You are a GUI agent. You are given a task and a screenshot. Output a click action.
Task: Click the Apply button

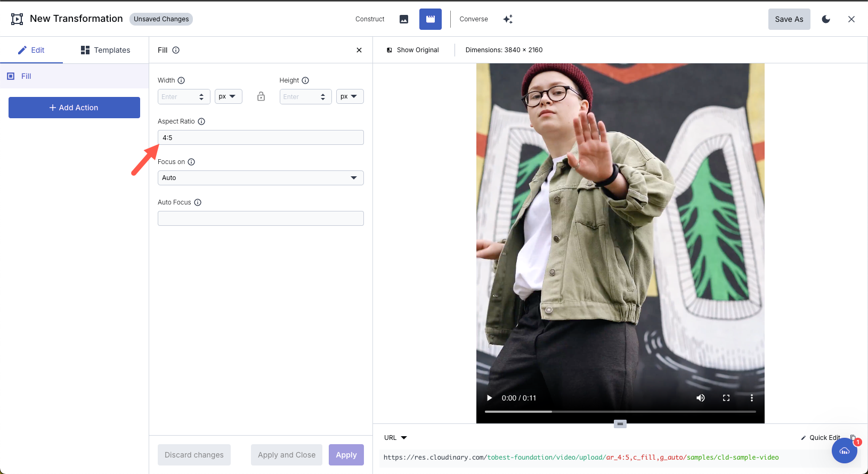point(346,455)
